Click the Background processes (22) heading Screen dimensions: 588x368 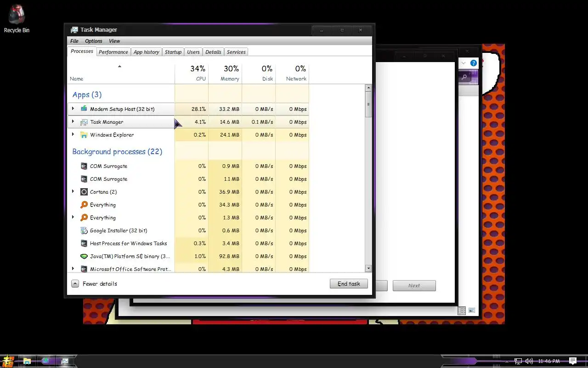point(117,151)
